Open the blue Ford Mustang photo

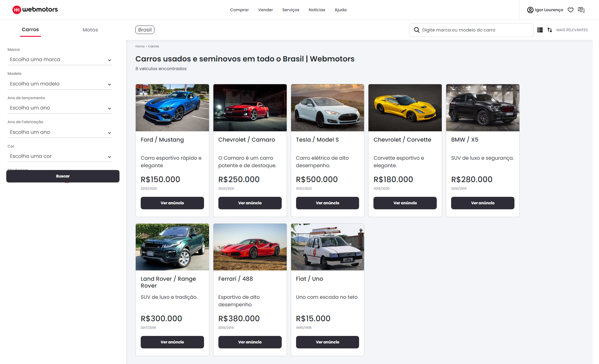coord(172,108)
